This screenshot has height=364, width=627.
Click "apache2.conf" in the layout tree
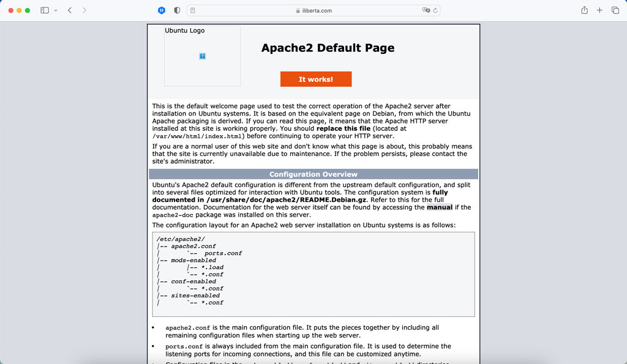(193, 246)
